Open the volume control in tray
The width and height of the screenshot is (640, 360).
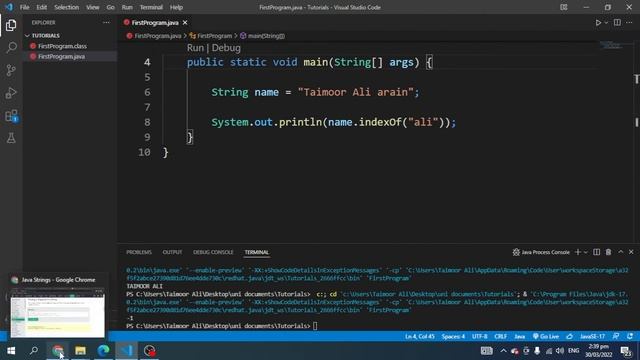point(560,351)
